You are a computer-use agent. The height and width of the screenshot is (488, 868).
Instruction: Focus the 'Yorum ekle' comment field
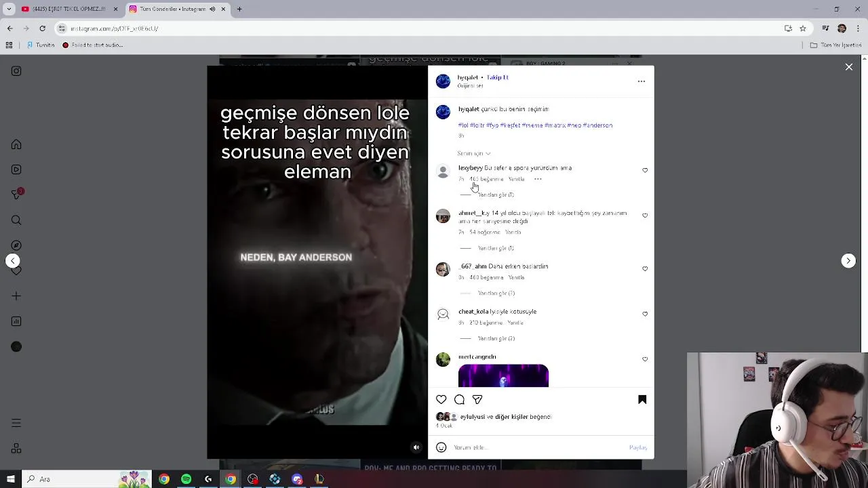(x=539, y=447)
